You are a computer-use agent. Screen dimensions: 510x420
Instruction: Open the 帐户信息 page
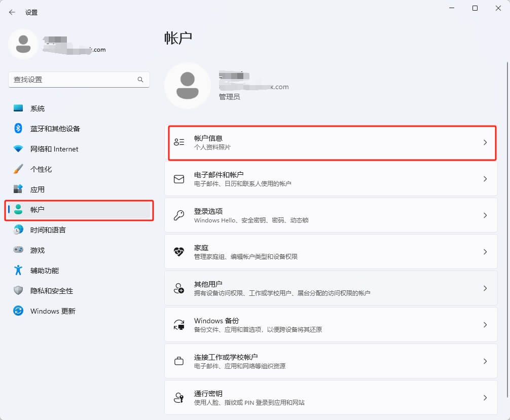click(x=331, y=142)
